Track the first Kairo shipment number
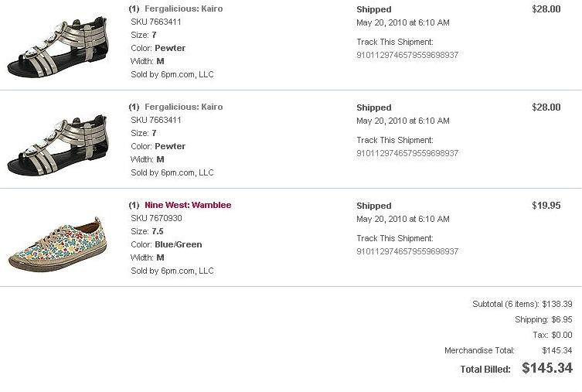This screenshot has height=392, width=582. click(407, 56)
